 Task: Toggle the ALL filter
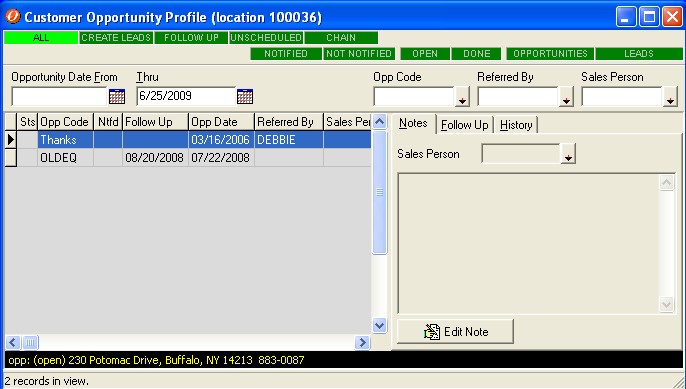coord(41,38)
